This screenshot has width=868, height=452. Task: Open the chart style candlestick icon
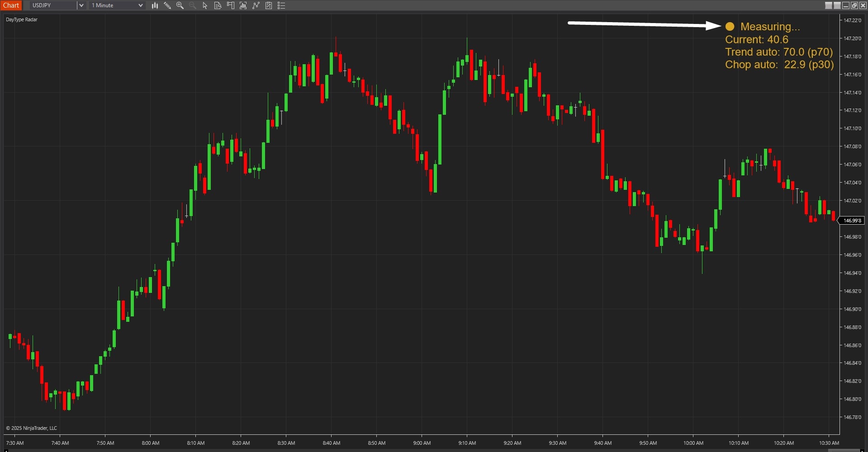155,5
